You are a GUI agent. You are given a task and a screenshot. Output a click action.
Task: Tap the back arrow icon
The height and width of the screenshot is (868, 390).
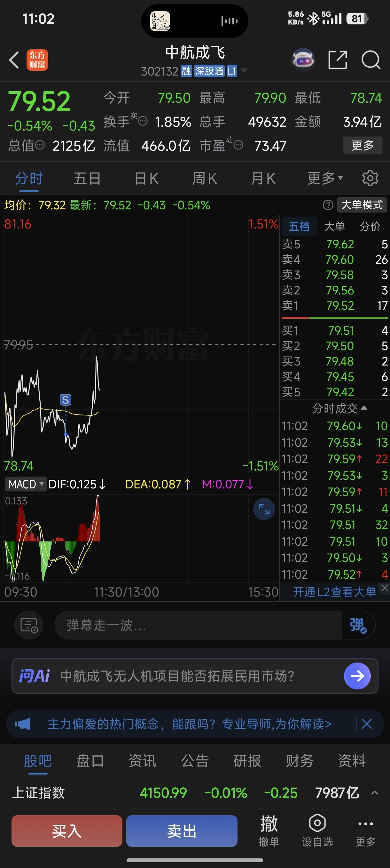click(14, 60)
